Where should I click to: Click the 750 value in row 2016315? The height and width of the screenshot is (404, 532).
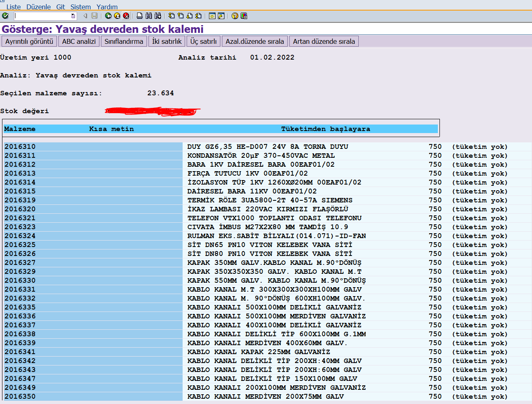(435, 191)
